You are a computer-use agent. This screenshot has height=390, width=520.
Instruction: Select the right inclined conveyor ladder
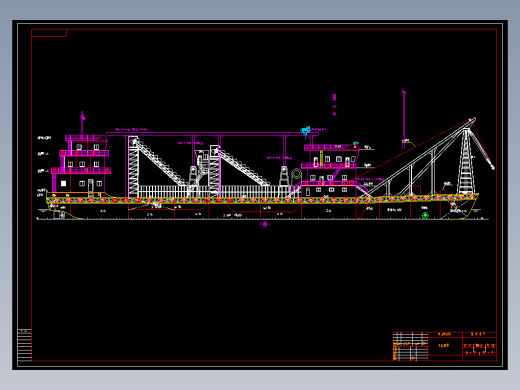(243, 167)
